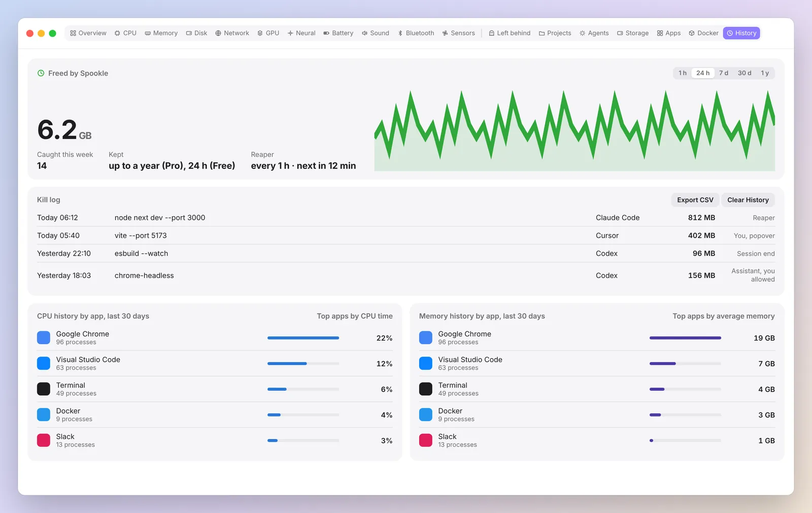
Task: Select the 1 y time range
Action: [765, 73]
